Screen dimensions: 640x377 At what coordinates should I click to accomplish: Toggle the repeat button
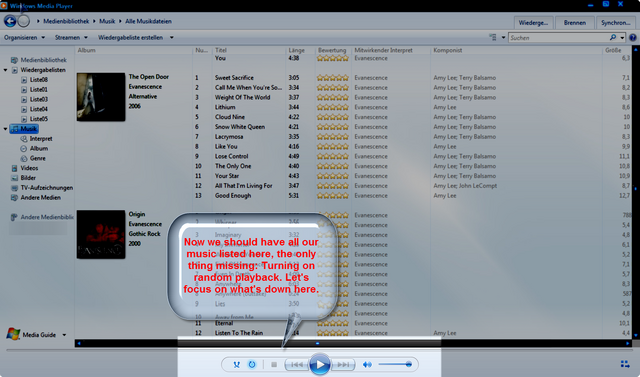(252, 364)
